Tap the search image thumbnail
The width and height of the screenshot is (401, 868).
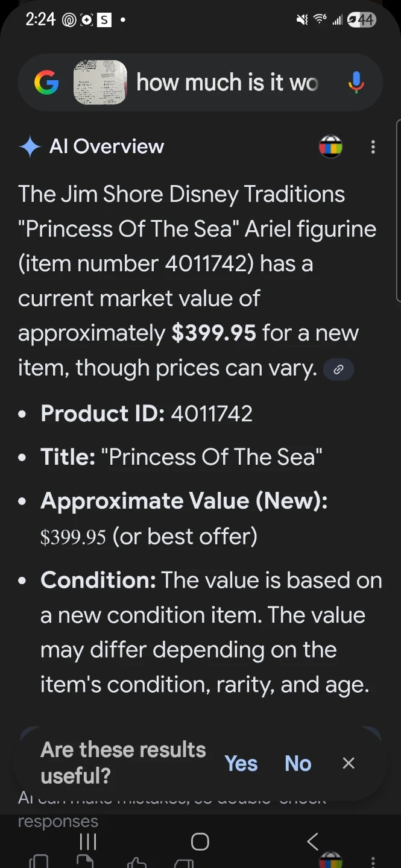[x=100, y=83]
